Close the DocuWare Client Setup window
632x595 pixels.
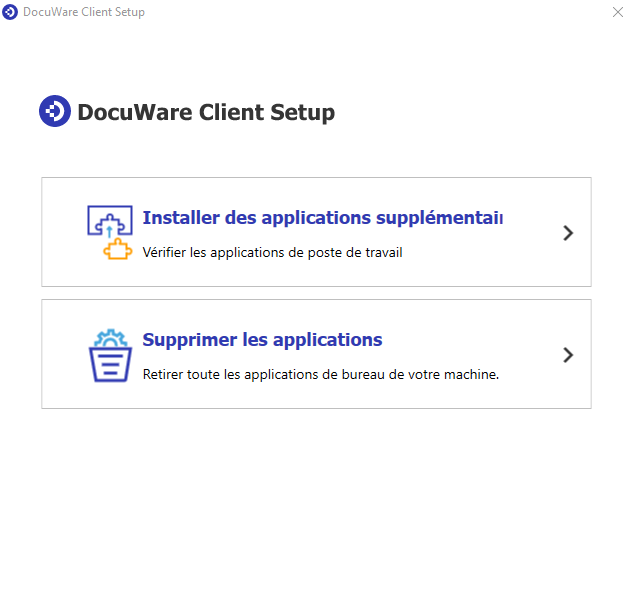pos(618,12)
